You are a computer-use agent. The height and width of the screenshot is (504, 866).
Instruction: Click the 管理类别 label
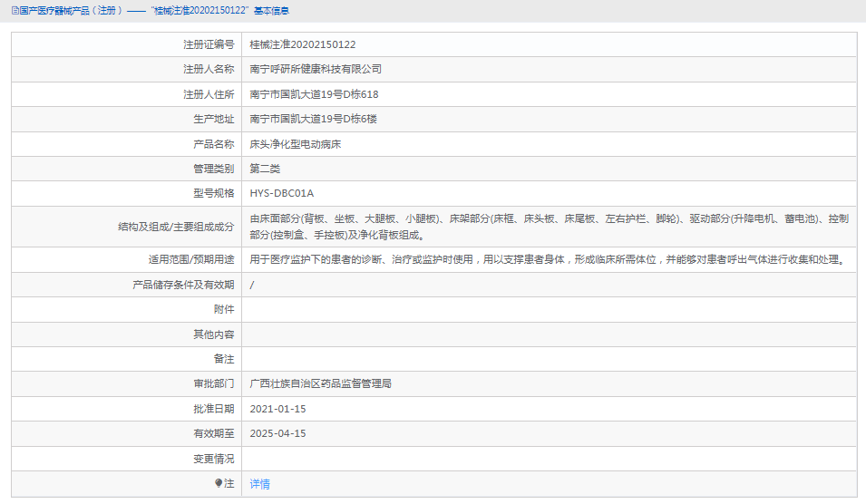click(214, 169)
